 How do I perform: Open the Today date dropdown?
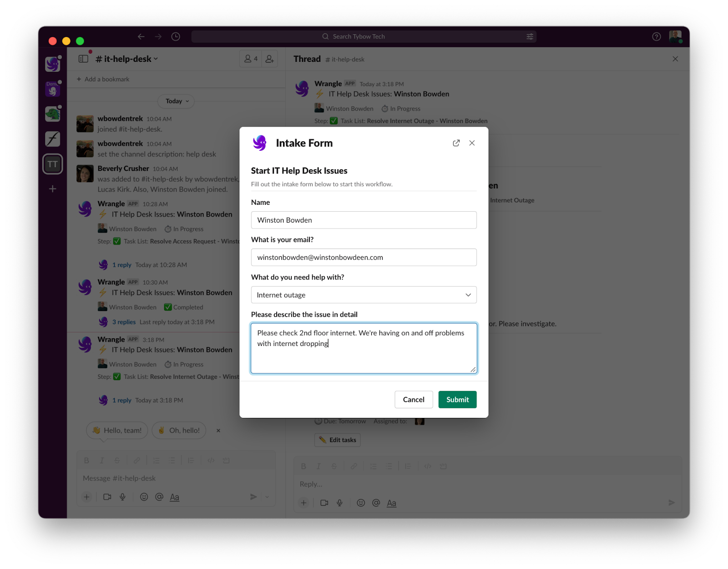pyautogui.click(x=176, y=101)
